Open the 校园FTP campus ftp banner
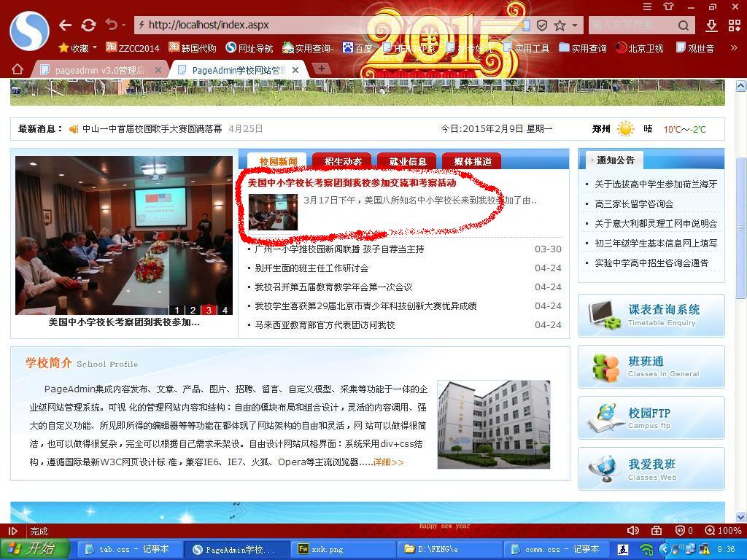The height and width of the screenshot is (560, 747). [x=651, y=418]
